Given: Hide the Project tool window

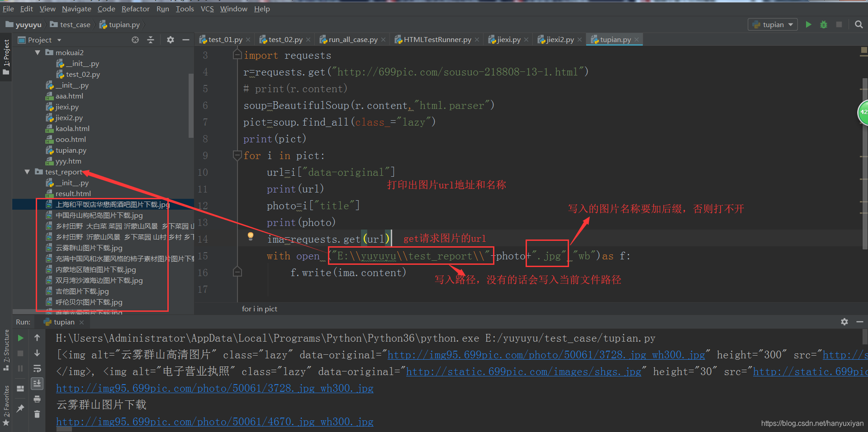Looking at the screenshot, I should 185,40.
